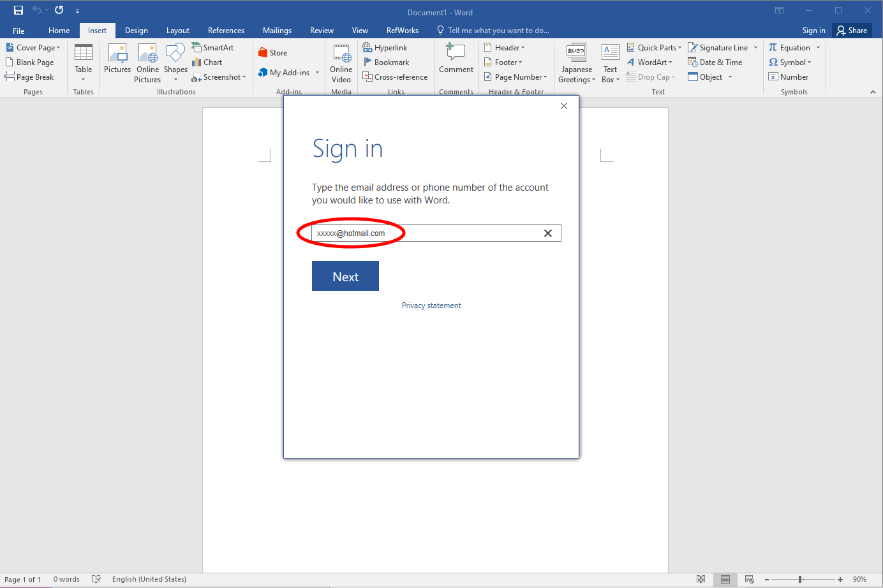Insert a Text Box

pyautogui.click(x=611, y=63)
